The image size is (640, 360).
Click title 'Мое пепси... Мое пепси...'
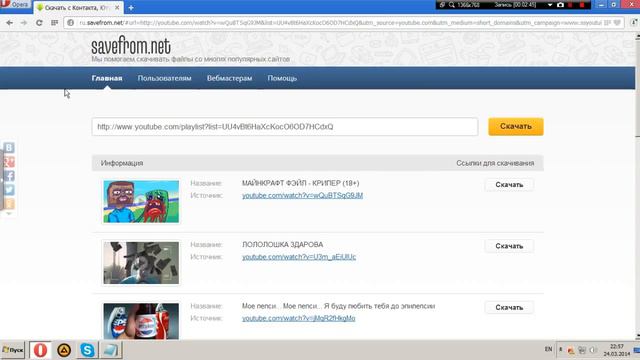click(x=338, y=306)
